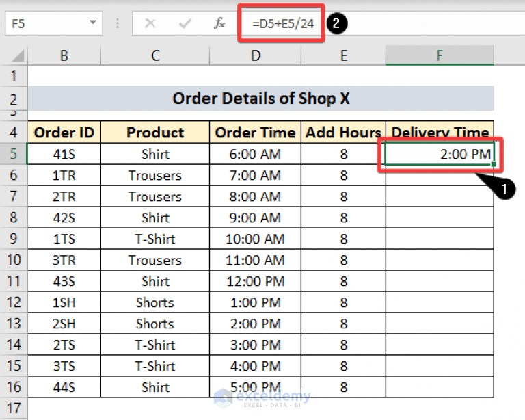Viewport: 525px width, 420px height.
Task: Click the Enter checkmark formula bar icon
Action: tap(185, 23)
